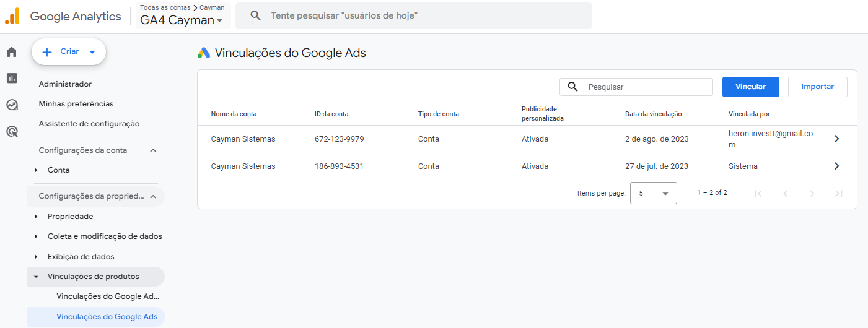The height and width of the screenshot is (328, 868).
Task: Click the Sistema cell
Action: coord(743,166)
